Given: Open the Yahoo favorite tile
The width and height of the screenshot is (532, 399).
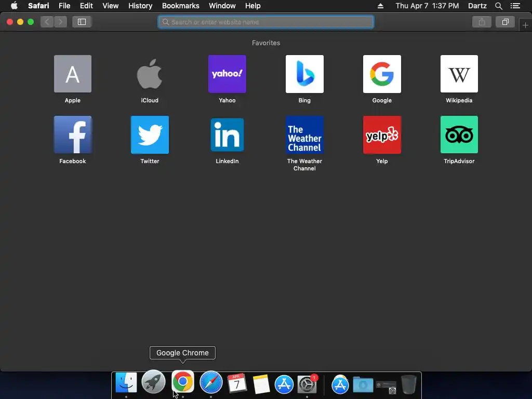Looking at the screenshot, I should click(227, 74).
